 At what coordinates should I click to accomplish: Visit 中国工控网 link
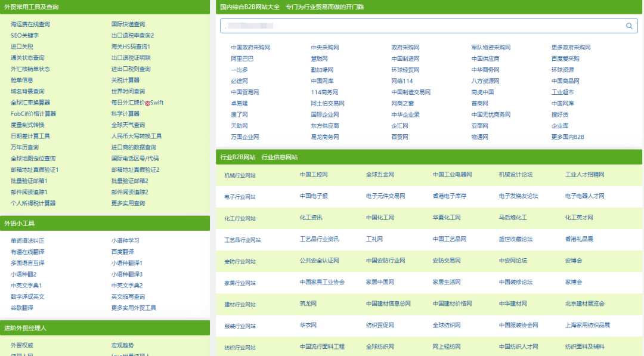[314, 175]
